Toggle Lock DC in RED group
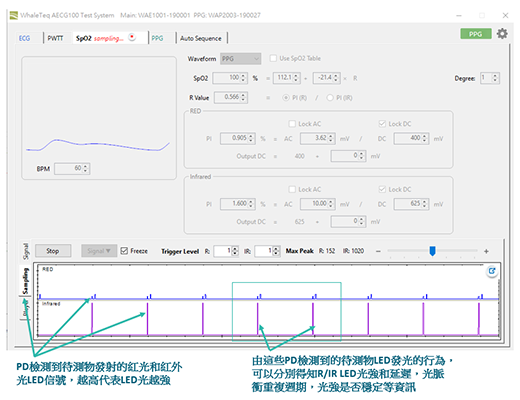The image size is (520, 400). point(382,124)
